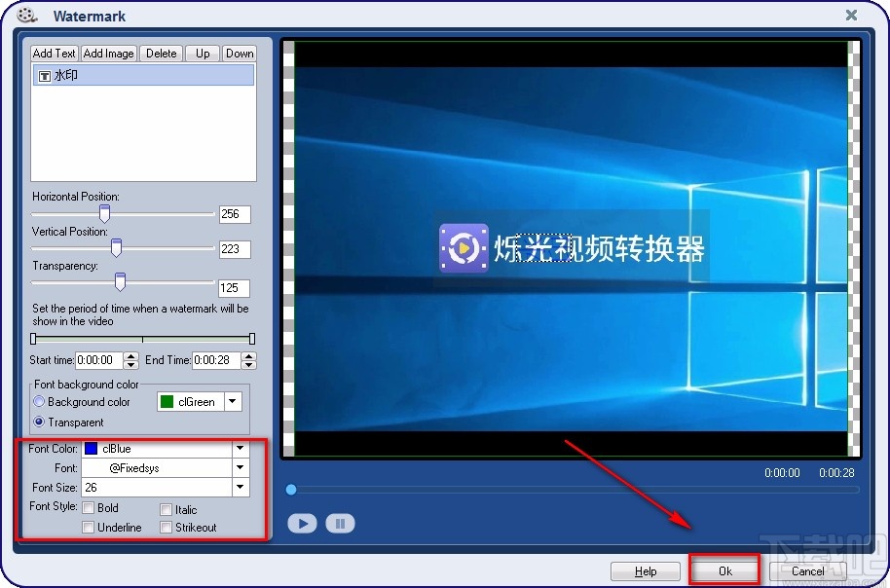890x588 pixels.
Task: Increase End Time with up spinner arrow
Action: pos(248,356)
